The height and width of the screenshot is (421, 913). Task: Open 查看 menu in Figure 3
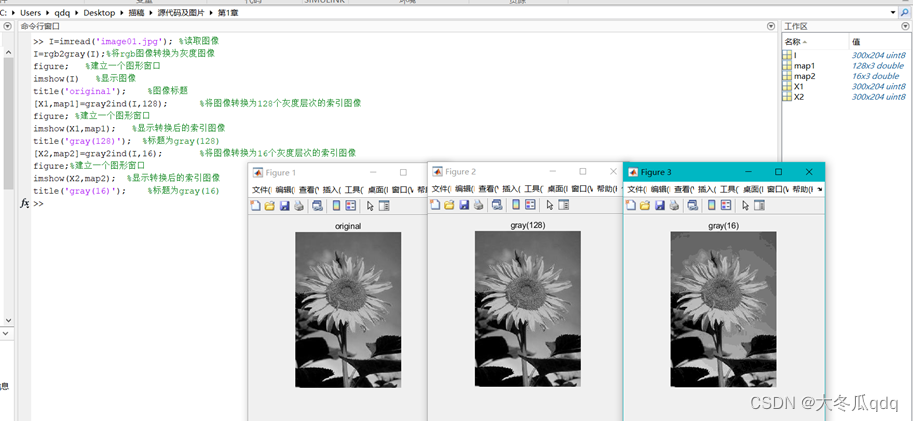point(684,189)
